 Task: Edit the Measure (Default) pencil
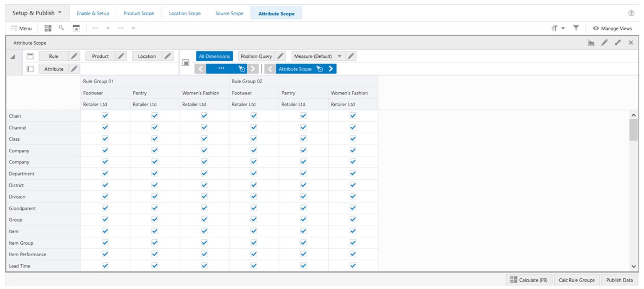pyautogui.click(x=351, y=56)
